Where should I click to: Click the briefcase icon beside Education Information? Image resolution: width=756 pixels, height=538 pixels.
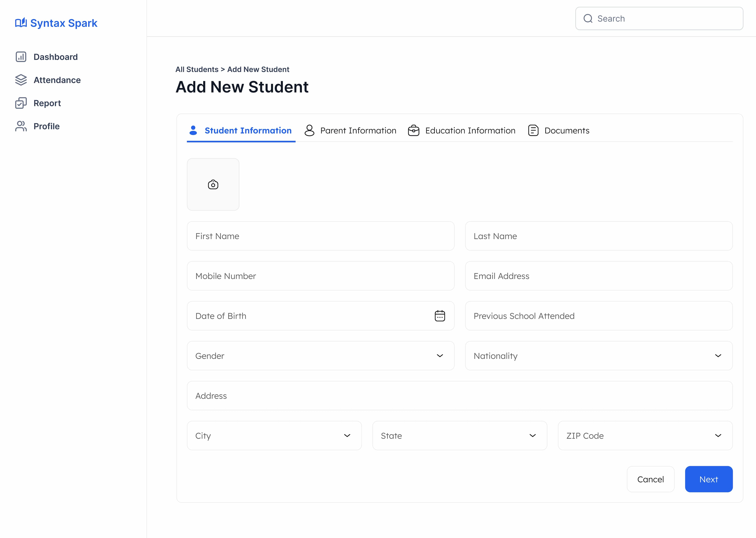413,130
